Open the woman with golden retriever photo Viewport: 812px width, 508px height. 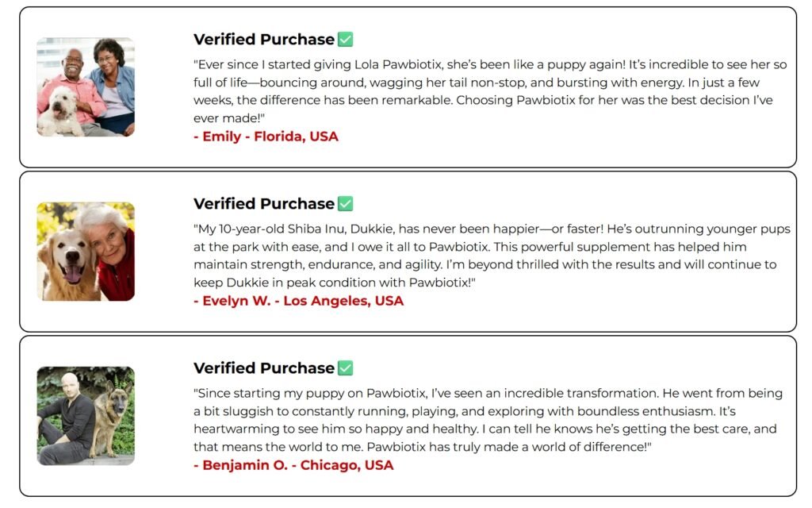tap(86, 252)
